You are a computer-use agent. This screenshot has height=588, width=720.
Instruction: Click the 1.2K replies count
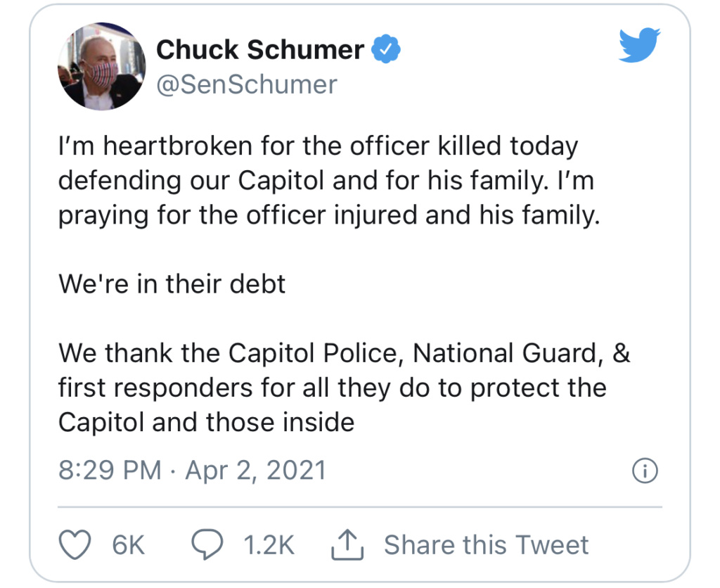[x=269, y=545]
